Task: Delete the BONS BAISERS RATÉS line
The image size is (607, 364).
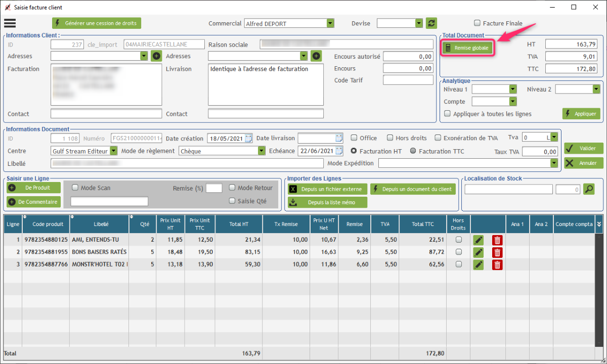Action: [497, 252]
